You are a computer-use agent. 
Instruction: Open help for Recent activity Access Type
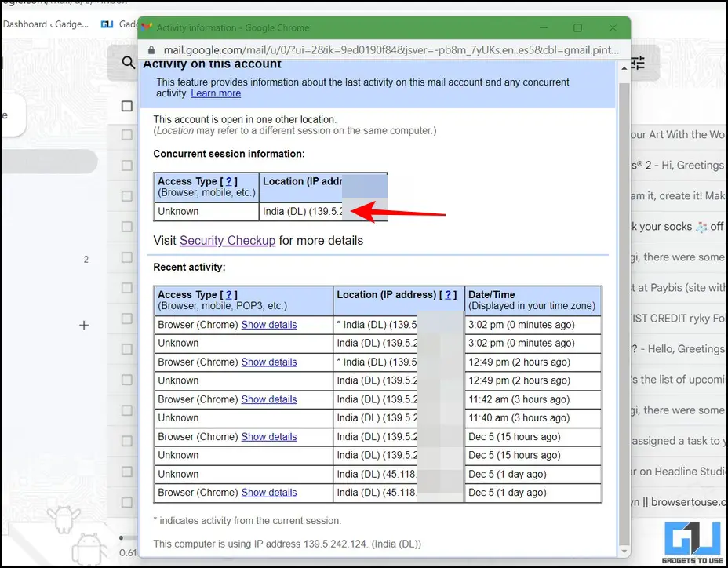click(229, 295)
